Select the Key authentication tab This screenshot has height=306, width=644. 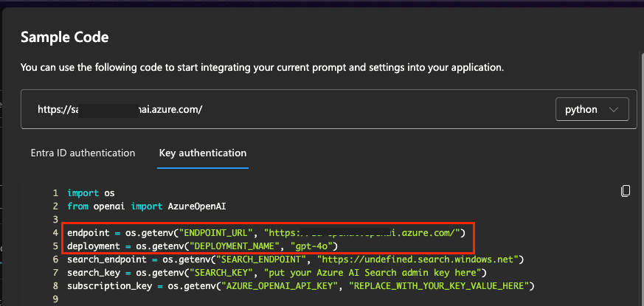203,153
